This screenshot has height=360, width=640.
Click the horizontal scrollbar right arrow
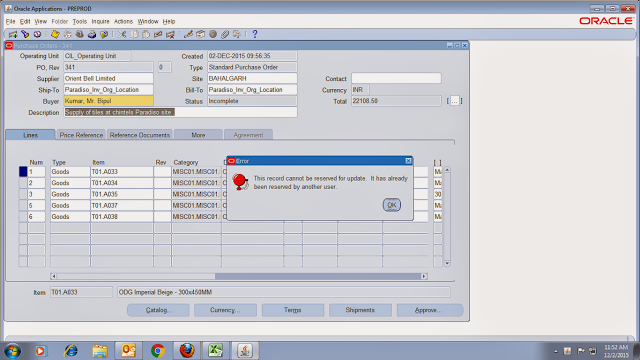pos(424,276)
